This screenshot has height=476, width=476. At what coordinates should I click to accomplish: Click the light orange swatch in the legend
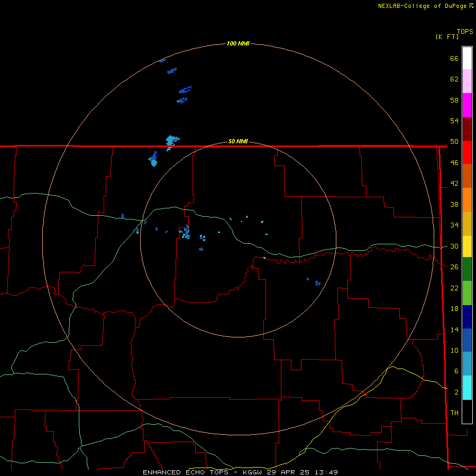click(x=467, y=200)
